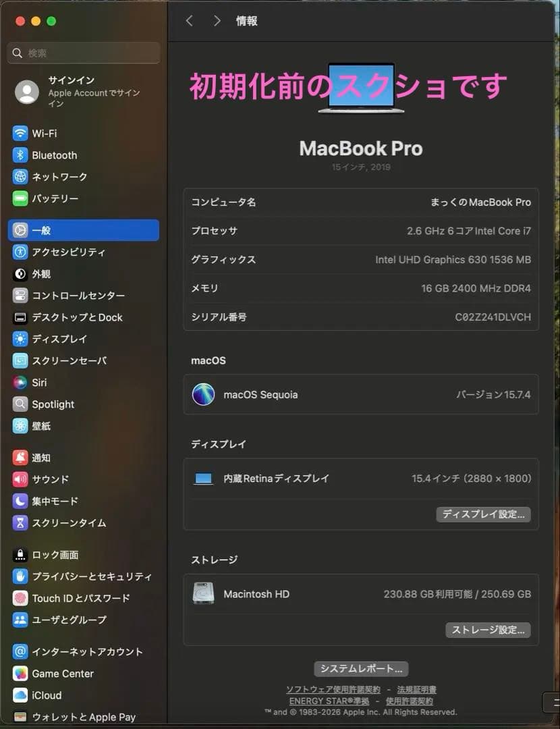Click serial number C02Z241DLVCH
The image size is (560, 729).
[493, 317]
